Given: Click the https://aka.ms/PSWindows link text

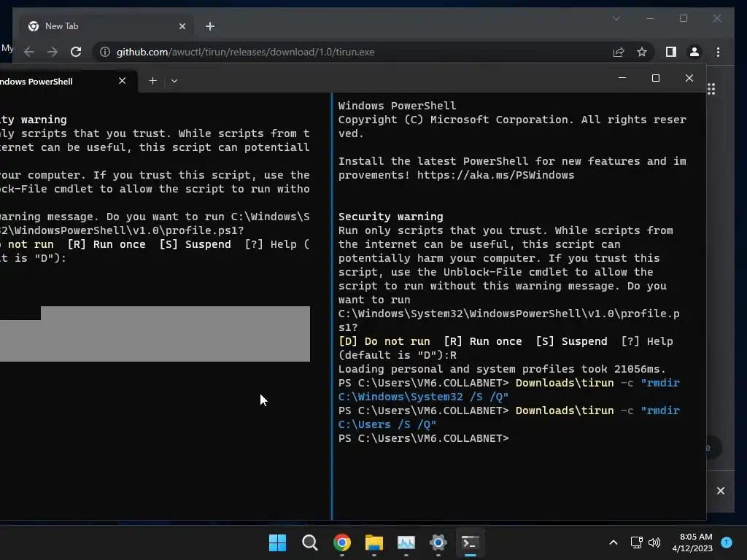Looking at the screenshot, I should 495,175.
